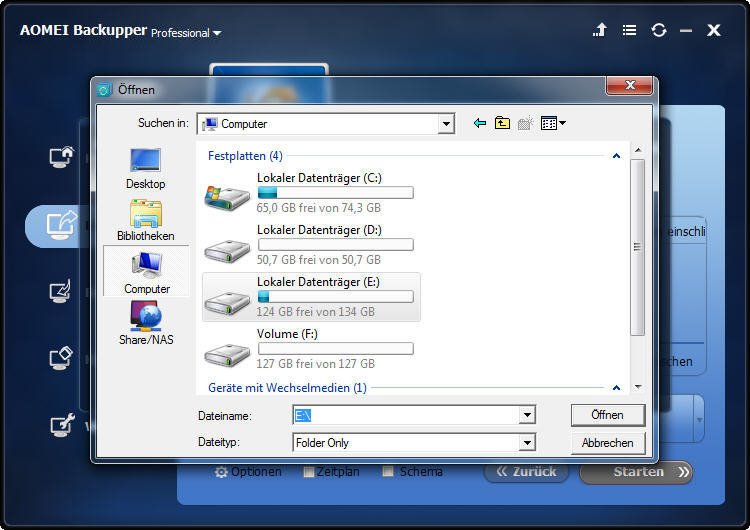Click the Festplatten (4) group header
The image size is (750, 530).
[245, 156]
